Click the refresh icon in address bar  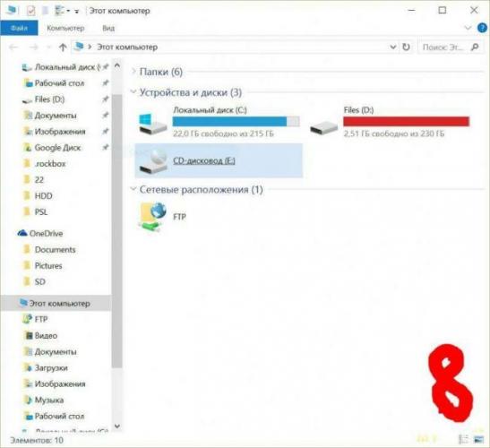coord(406,47)
